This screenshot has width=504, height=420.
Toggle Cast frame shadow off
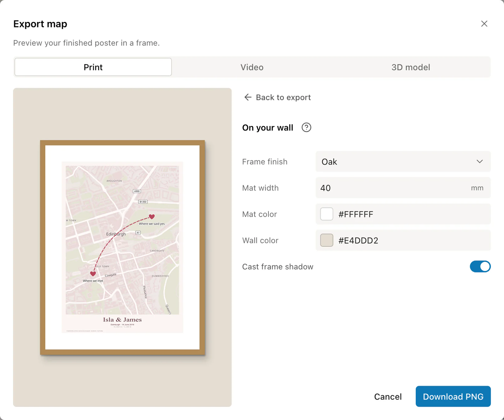tap(480, 267)
